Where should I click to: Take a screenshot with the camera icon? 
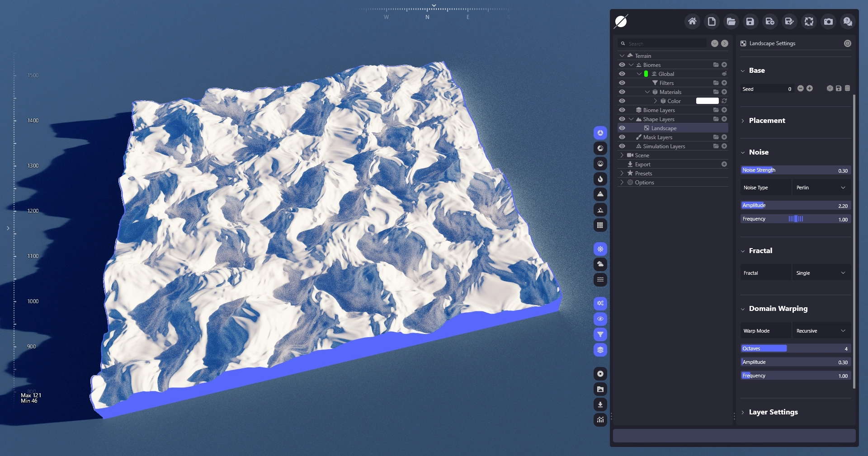828,21
